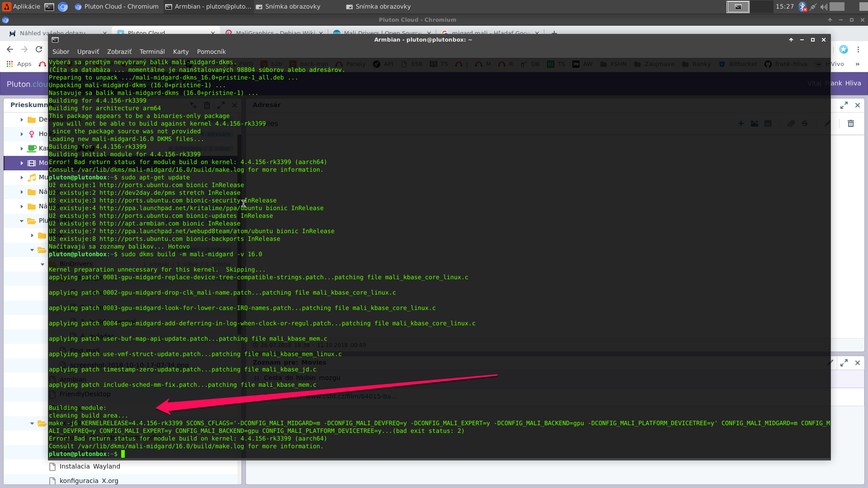Click the Chromium extension star icon
The image size is (868, 488).
(844, 49)
